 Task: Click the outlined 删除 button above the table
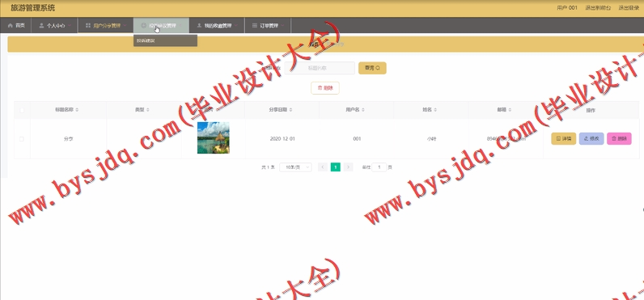325,88
